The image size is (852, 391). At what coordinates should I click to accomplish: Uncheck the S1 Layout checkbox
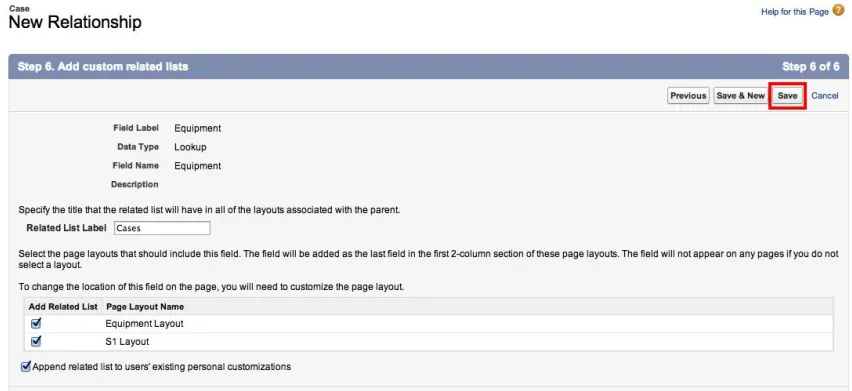coord(36,342)
